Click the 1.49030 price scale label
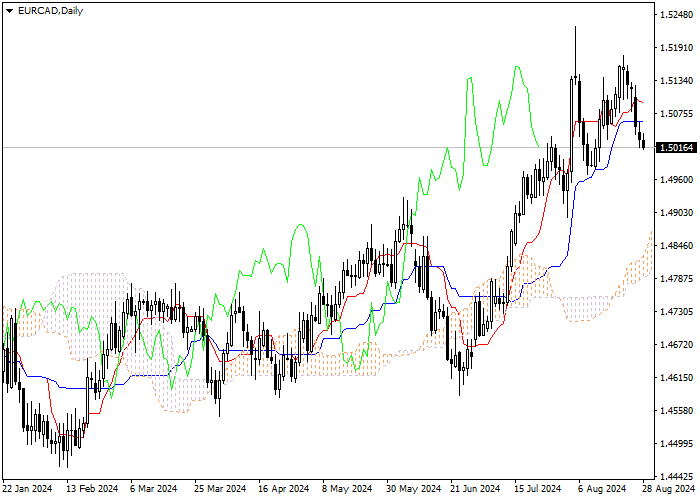 point(676,212)
